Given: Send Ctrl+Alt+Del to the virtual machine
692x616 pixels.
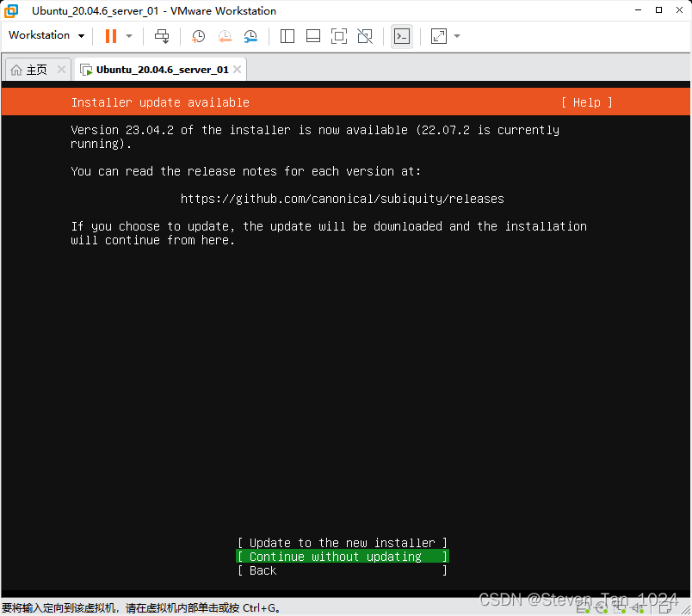Looking at the screenshot, I should click(x=162, y=36).
